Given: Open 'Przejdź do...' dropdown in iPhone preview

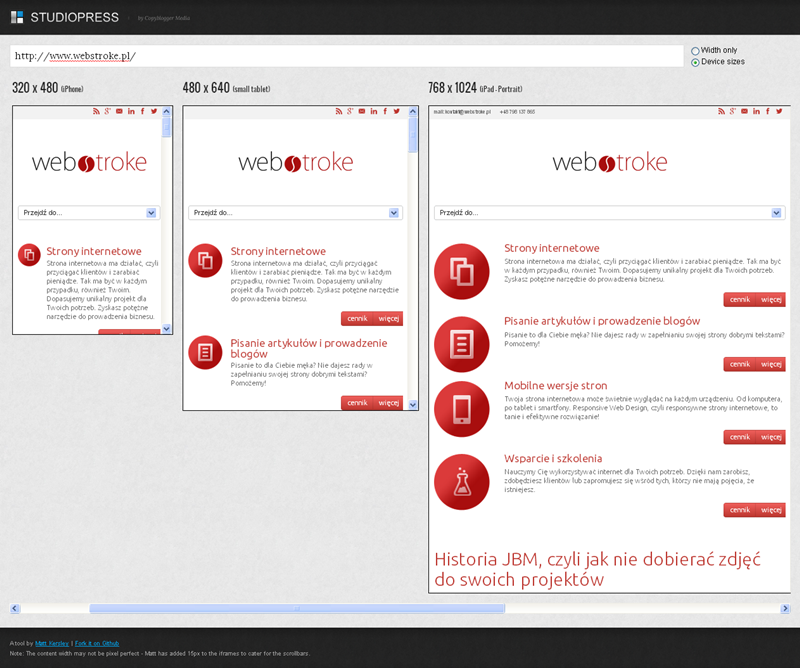Looking at the screenshot, I should [x=89, y=212].
